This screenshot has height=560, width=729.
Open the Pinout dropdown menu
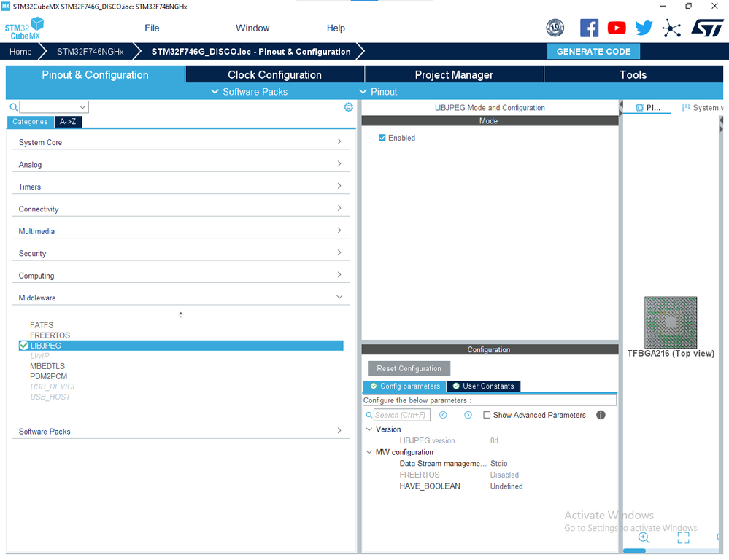click(379, 92)
